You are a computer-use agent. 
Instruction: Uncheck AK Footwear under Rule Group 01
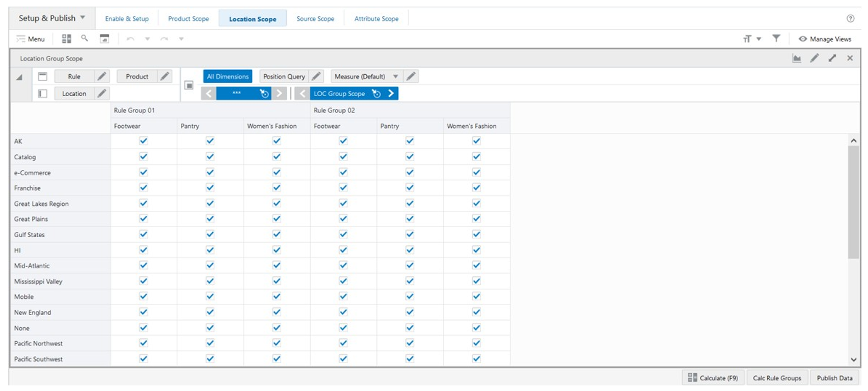(144, 141)
